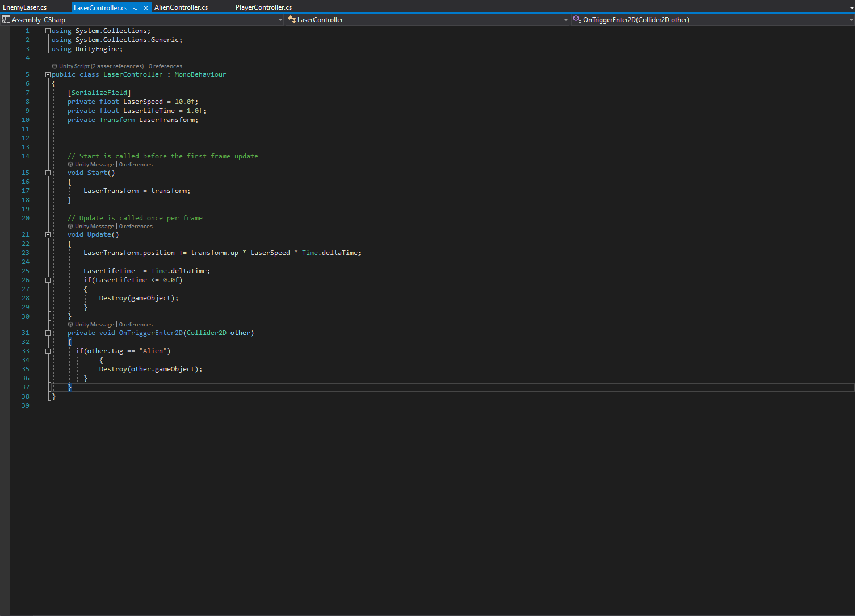Open the AlienController.cs tab
The width and height of the screenshot is (855, 616).
pos(181,7)
